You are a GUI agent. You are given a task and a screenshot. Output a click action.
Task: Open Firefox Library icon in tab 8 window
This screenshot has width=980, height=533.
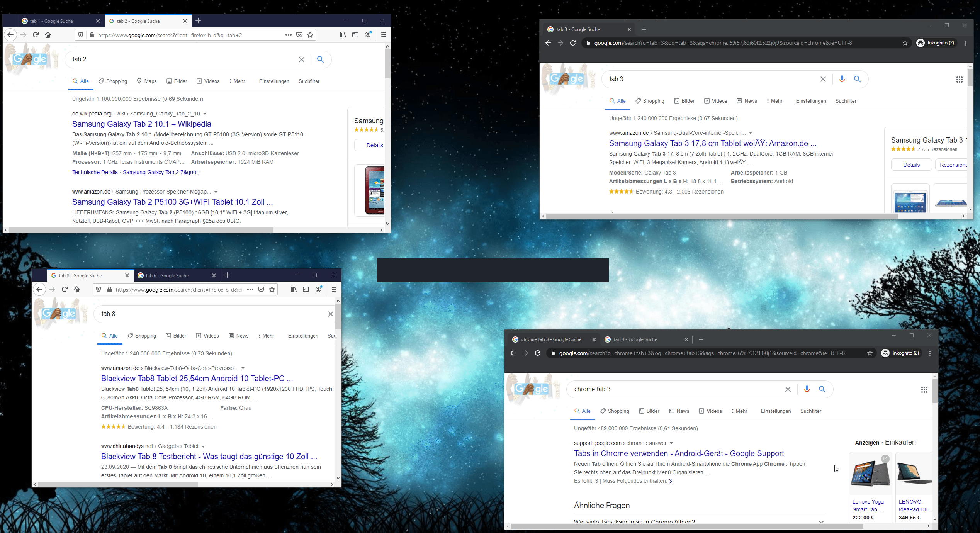click(x=294, y=289)
